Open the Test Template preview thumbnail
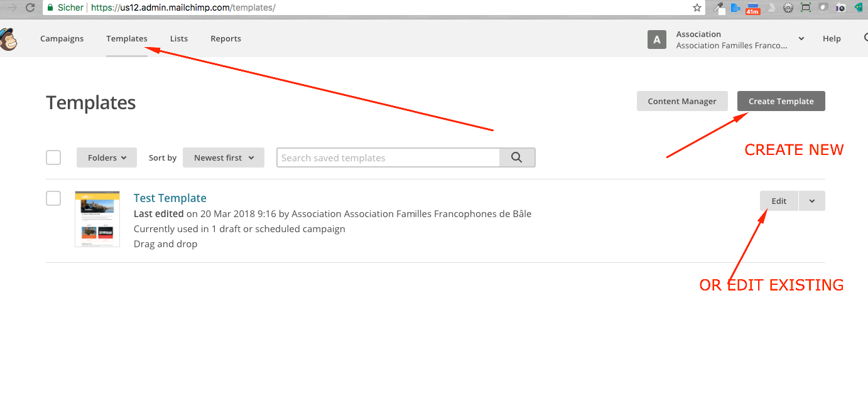The height and width of the screenshot is (416, 868). coord(97,219)
